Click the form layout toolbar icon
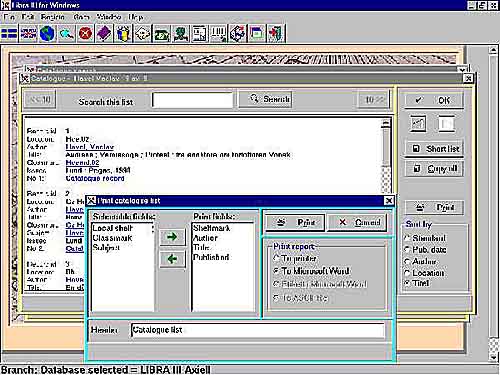 [199, 33]
